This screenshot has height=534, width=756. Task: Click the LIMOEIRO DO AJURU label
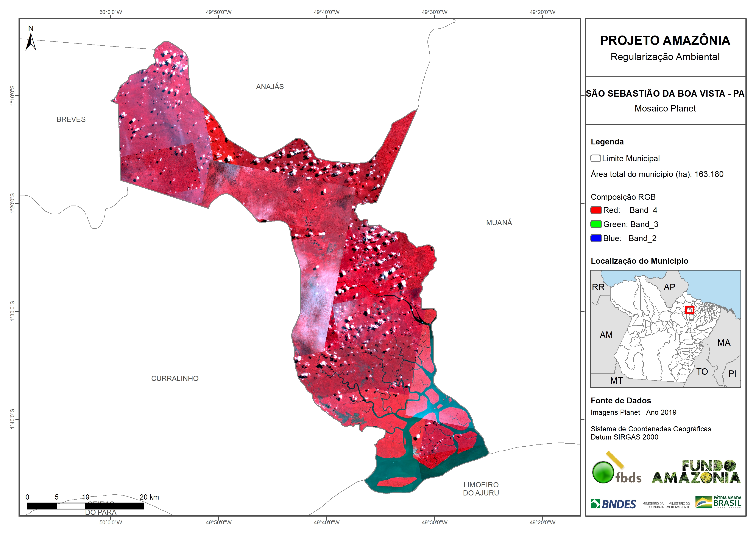pos(481,489)
